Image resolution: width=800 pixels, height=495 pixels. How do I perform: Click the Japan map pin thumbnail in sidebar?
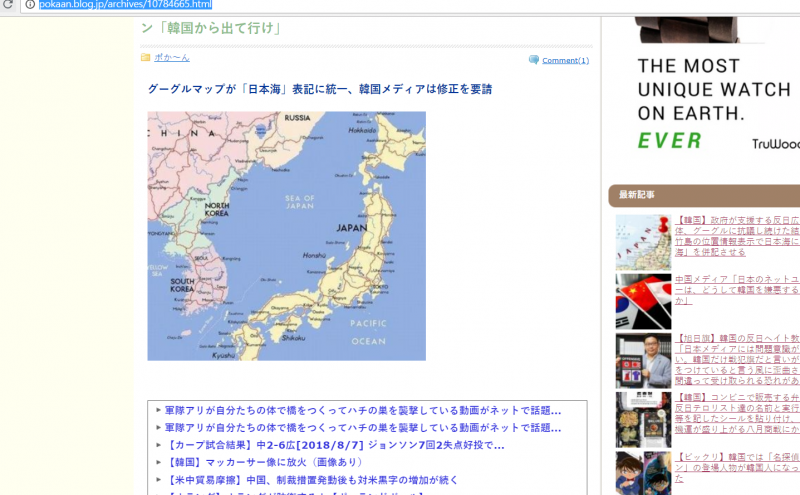[x=643, y=242]
